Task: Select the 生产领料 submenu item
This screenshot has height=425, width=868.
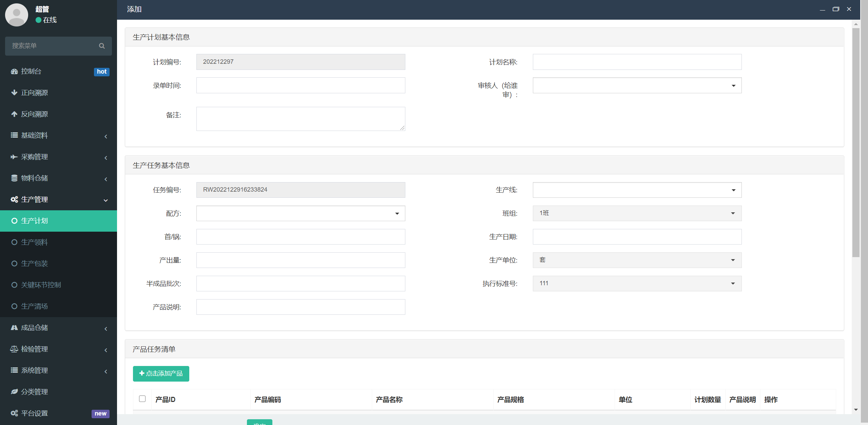Action: coord(58,242)
